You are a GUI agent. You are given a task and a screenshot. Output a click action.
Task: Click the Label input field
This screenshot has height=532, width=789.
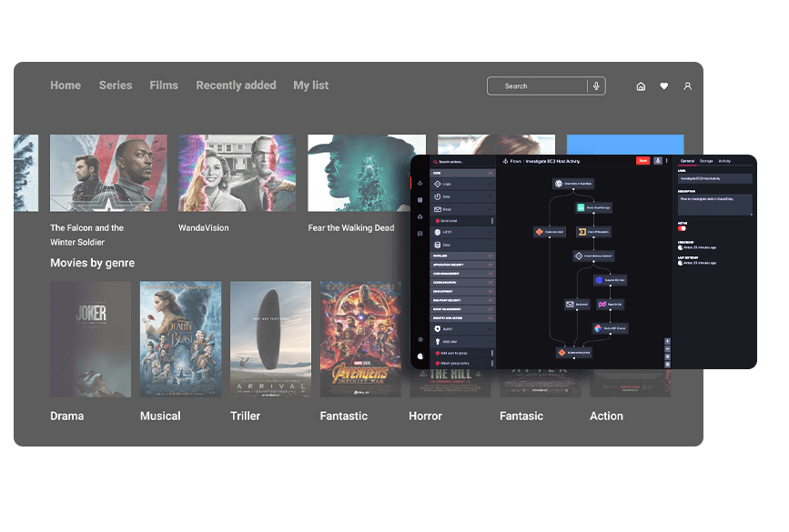pos(715,178)
